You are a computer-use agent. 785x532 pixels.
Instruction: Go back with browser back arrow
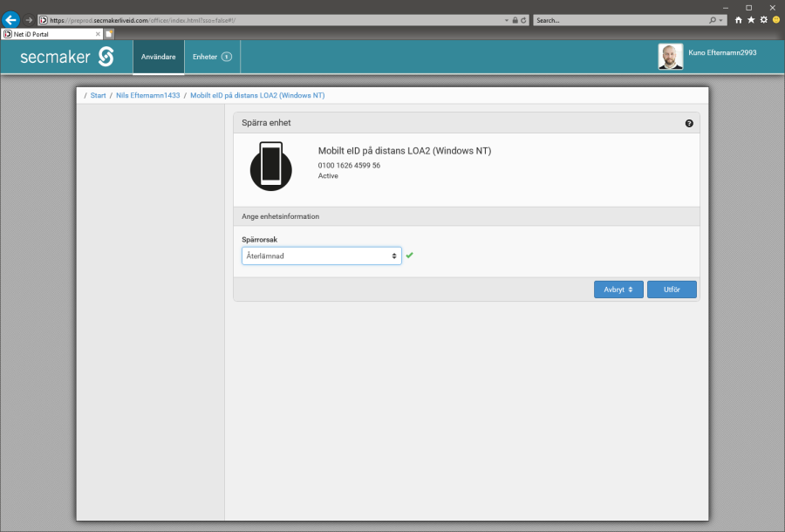[11, 19]
